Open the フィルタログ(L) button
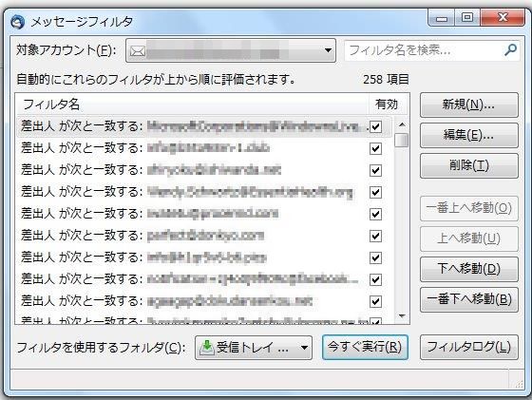This screenshot has width=532, height=400. (469, 347)
